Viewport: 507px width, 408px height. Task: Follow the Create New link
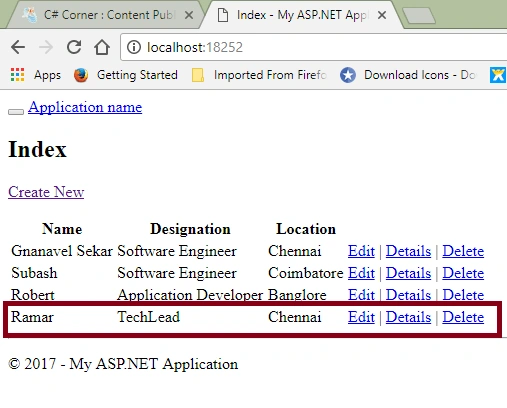click(x=46, y=192)
